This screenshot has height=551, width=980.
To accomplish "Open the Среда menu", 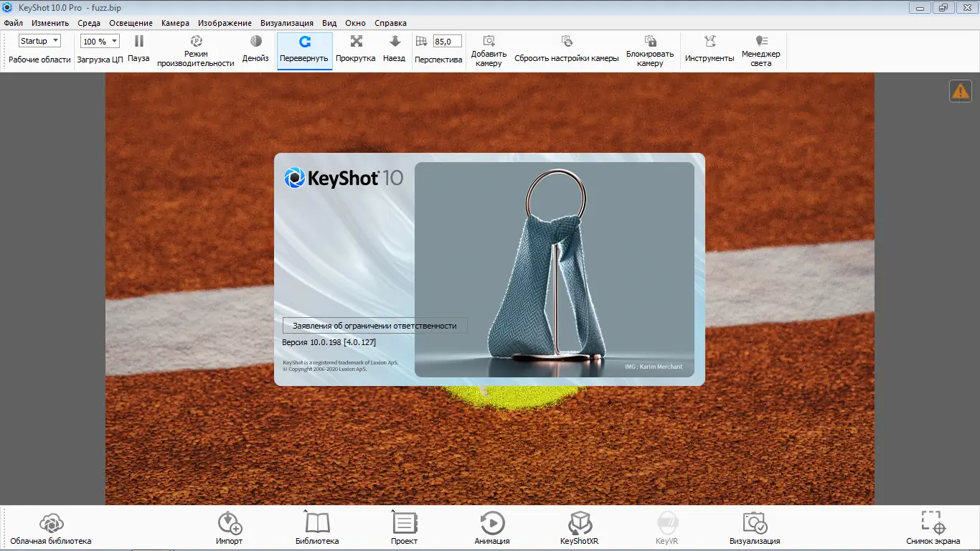I will (89, 23).
